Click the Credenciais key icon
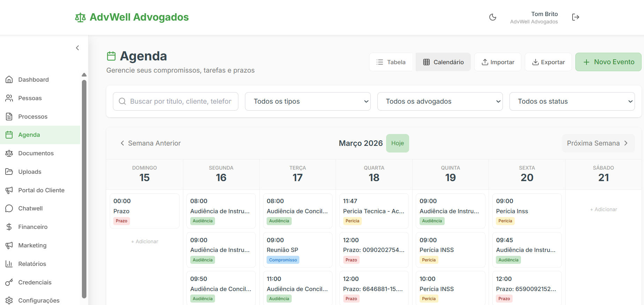The image size is (644, 305). coord(9,282)
